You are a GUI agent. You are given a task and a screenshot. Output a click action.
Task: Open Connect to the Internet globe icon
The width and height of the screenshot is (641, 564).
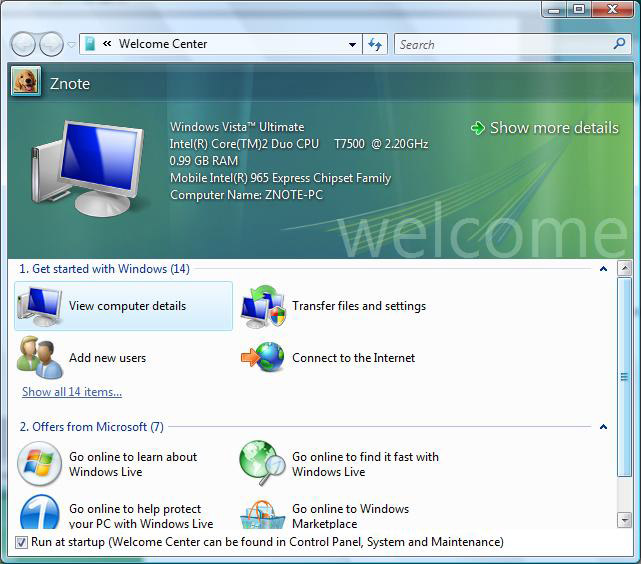pos(263,358)
